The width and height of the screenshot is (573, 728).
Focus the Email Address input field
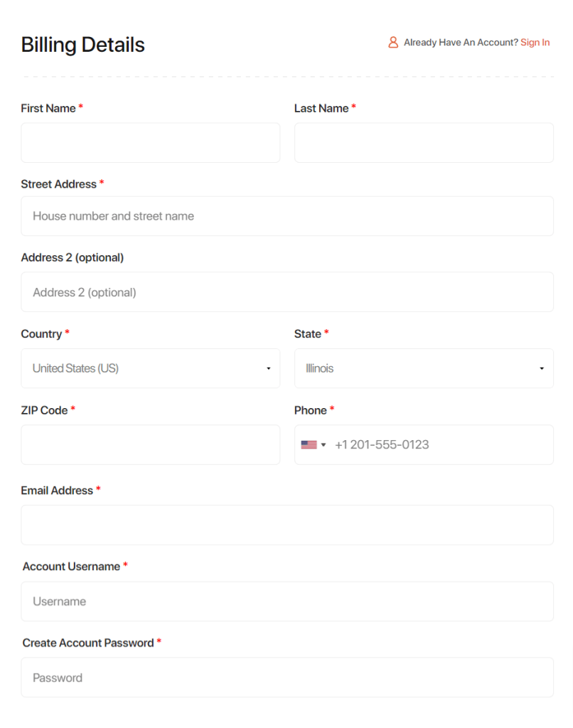[287, 525]
